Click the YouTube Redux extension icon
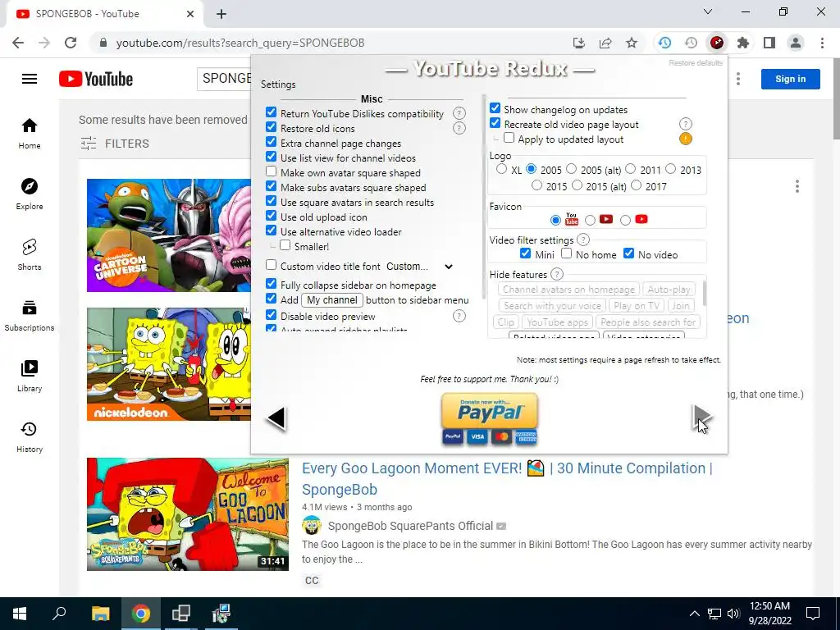840x630 pixels. [717, 43]
